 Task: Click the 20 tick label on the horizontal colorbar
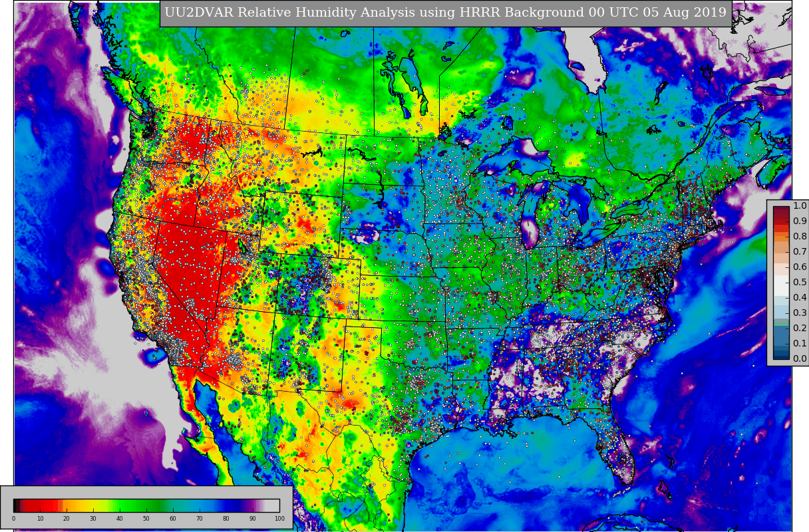click(67, 519)
